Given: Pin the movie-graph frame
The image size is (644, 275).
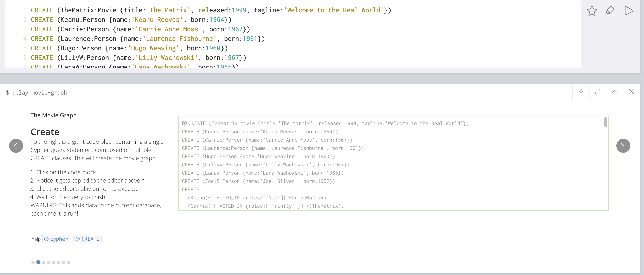Looking at the screenshot, I should pos(581,92).
